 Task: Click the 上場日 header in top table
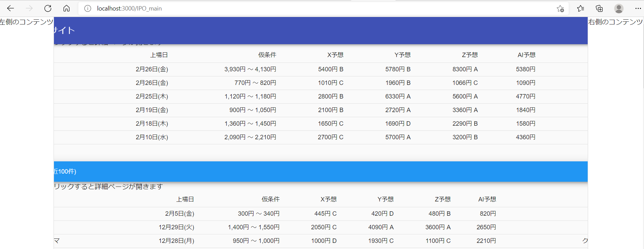[x=159, y=55]
